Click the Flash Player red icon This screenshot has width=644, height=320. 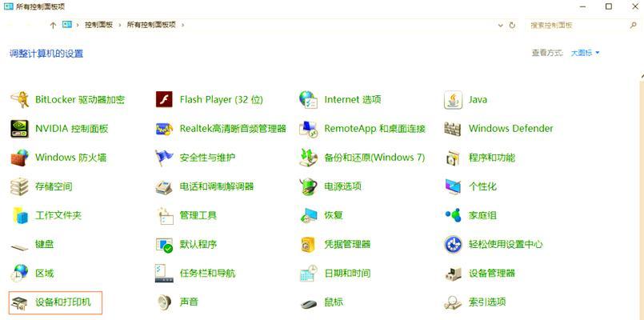click(164, 99)
